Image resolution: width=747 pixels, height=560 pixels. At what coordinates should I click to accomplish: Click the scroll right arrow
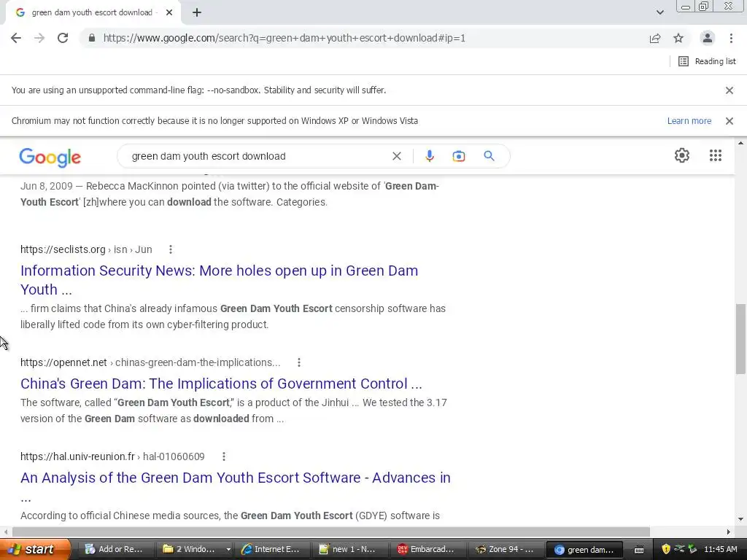click(728, 532)
